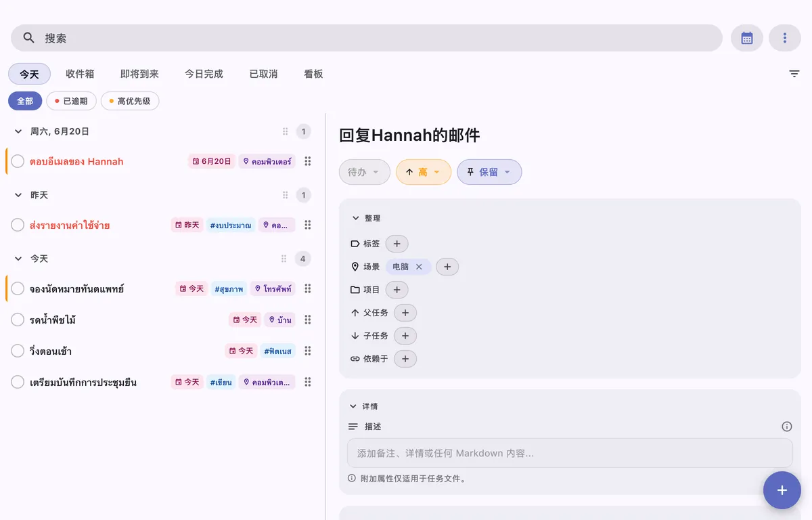Viewport: 812px width, 520px height.
Task: Switch to 今天 tab
Action: pyautogui.click(x=29, y=74)
